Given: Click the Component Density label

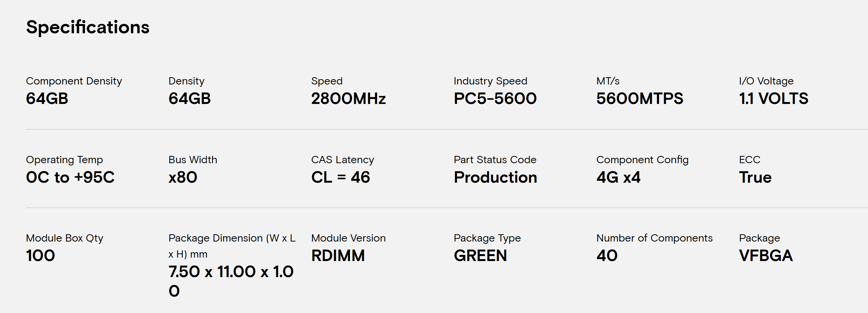Looking at the screenshot, I should pyautogui.click(x=74, y=81).
